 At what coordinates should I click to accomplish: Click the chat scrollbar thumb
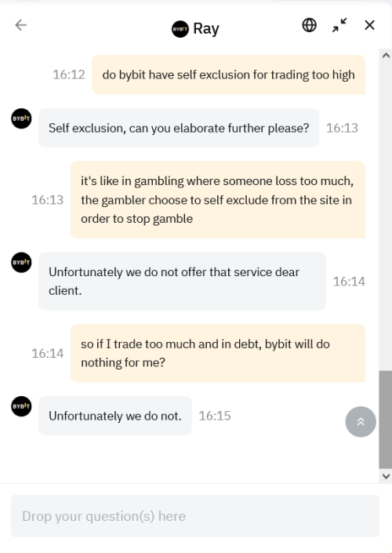tap(385, 420)
